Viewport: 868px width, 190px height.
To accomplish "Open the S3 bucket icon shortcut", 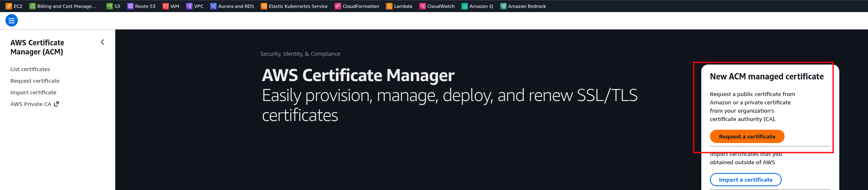I will 110,6.
